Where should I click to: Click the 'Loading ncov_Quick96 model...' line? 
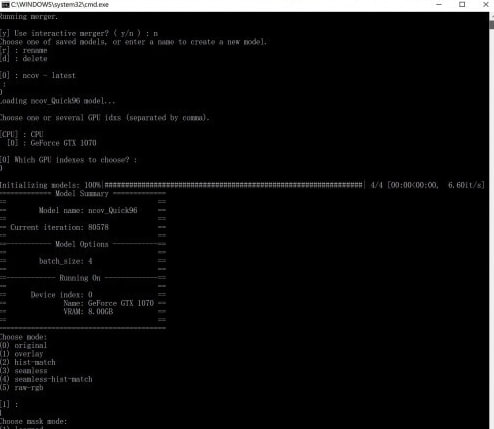click(x=58, y=101)
